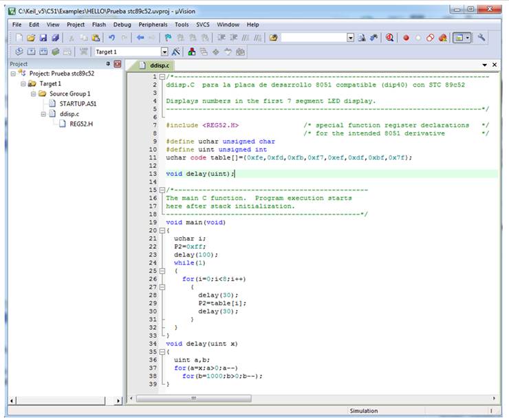The width and height of the screenshot is (509, 420).
Task: Download to flash using the LOAD icon
Action: (83, 52)
